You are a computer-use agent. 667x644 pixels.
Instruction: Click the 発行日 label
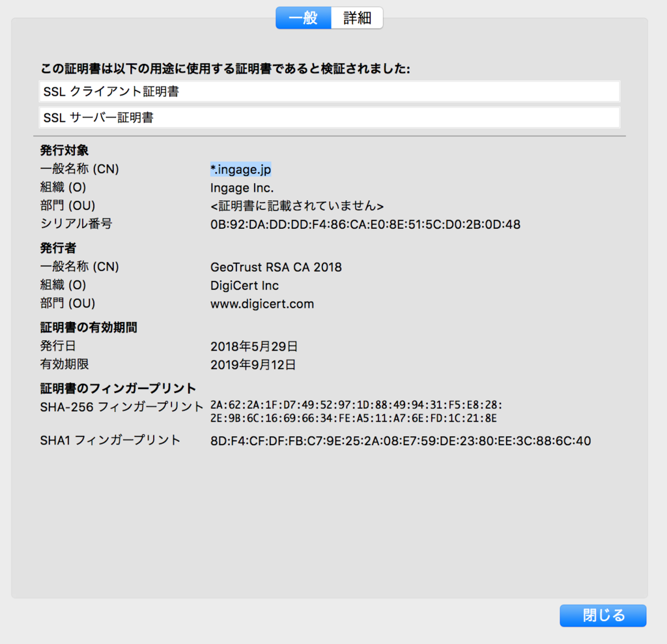click(x=58, y=345)
